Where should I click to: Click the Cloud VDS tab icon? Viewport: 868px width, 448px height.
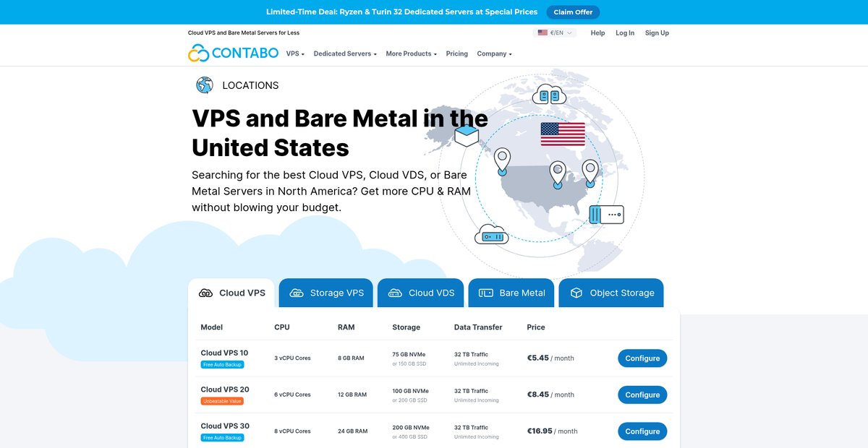(x=395, y=293)
